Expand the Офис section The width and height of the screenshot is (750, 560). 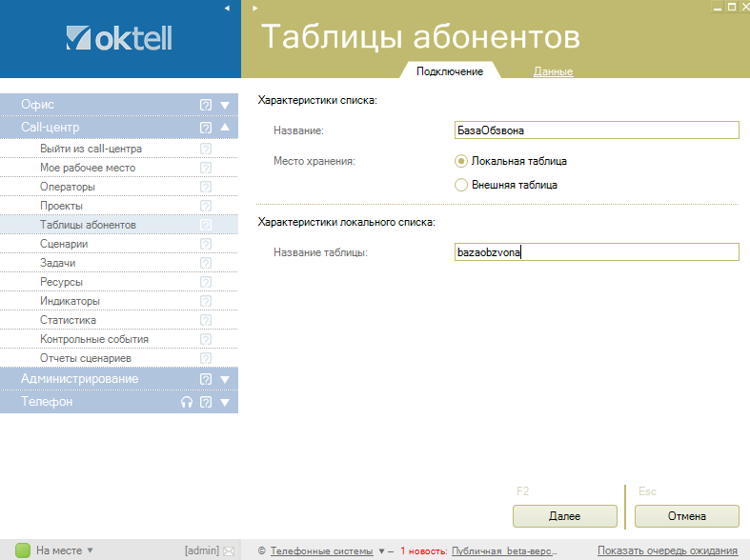pyautogui.click(x=225, y=105)
